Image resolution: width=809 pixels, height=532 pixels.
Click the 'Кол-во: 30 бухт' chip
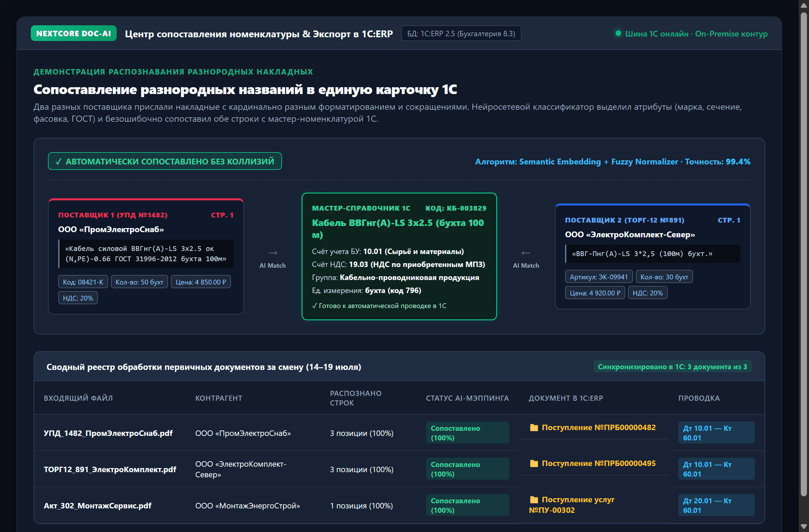coord(664,277)
